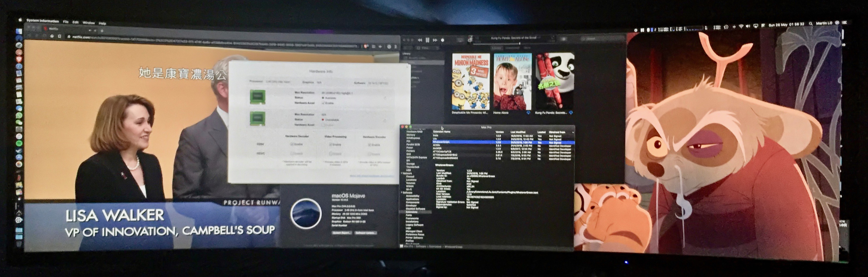Screen dimensions: 868x277
Task: Open the System Information app menu
Action: tap(43, 21)
